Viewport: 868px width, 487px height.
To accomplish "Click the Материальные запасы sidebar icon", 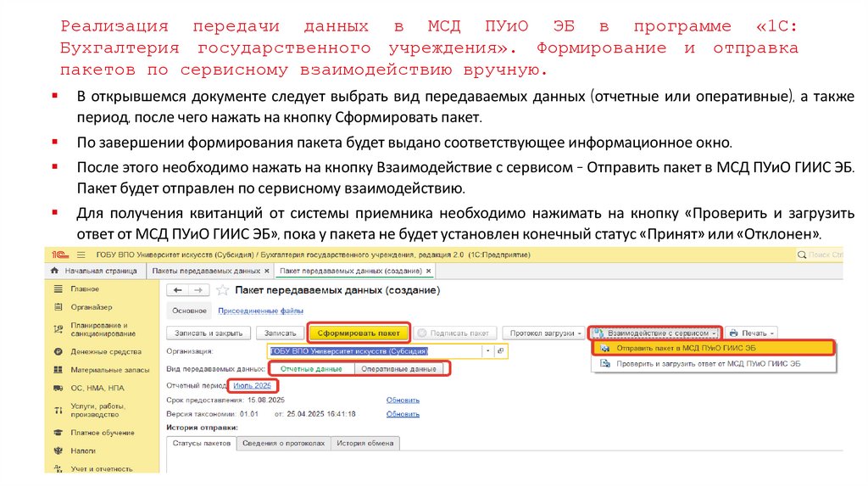I will click(x=58, y=370).
